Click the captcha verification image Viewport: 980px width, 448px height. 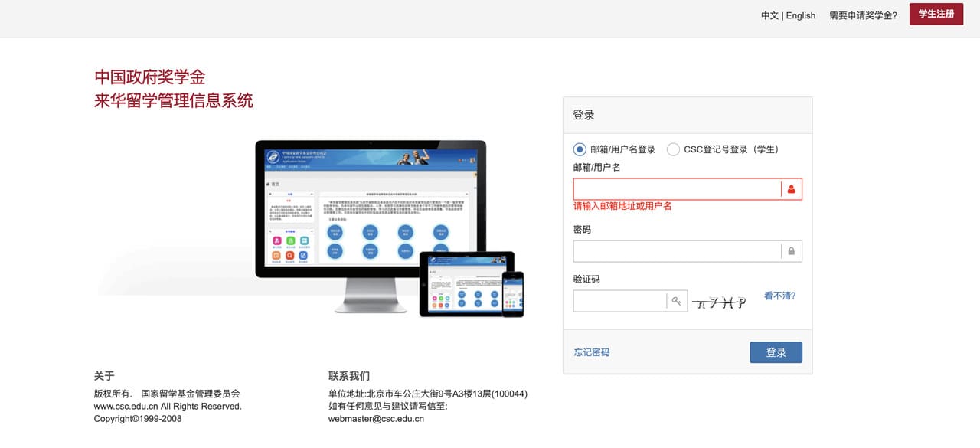pyautogui.click(x=719, y=302)
